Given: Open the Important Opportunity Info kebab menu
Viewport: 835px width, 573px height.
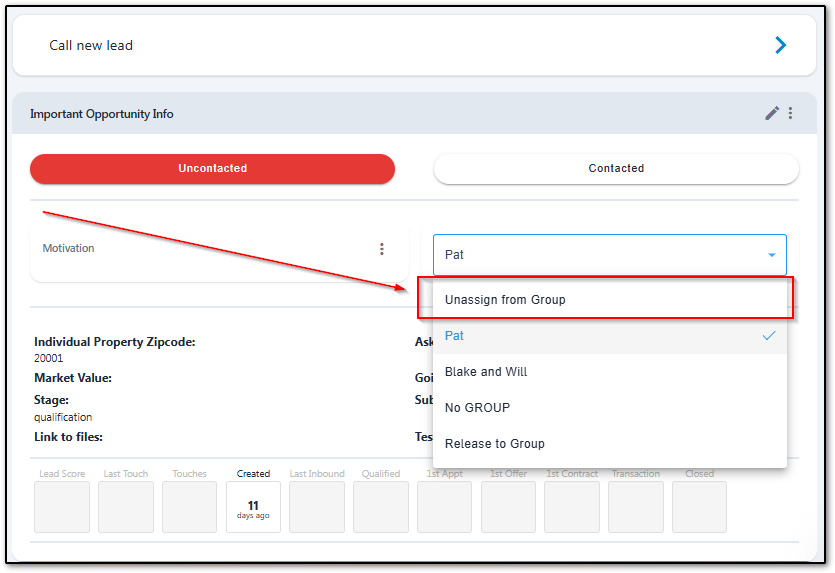Looking at the screenshot, I should click(x=790, y=114).
